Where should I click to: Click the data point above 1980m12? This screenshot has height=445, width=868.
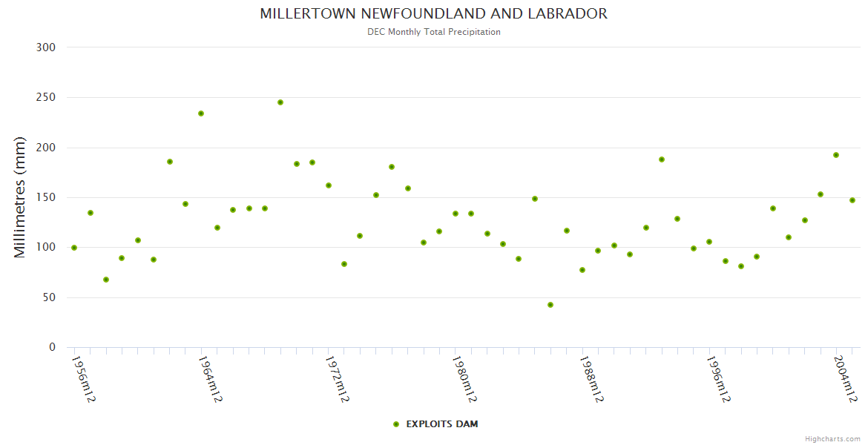pos(456,214)
